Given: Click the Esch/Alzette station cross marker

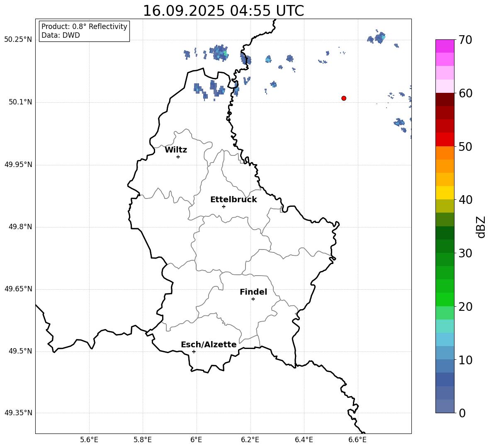Looking at the screenshot, I should (194, 351).
